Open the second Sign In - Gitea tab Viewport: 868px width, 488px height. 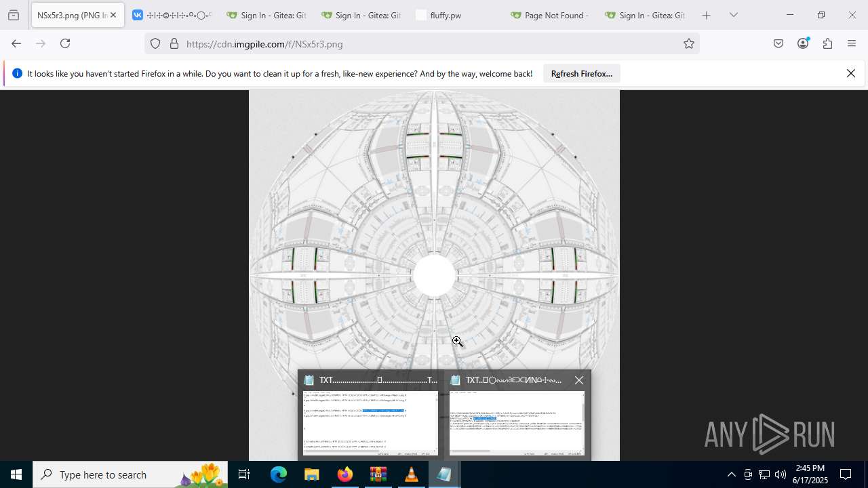[361, 15]
